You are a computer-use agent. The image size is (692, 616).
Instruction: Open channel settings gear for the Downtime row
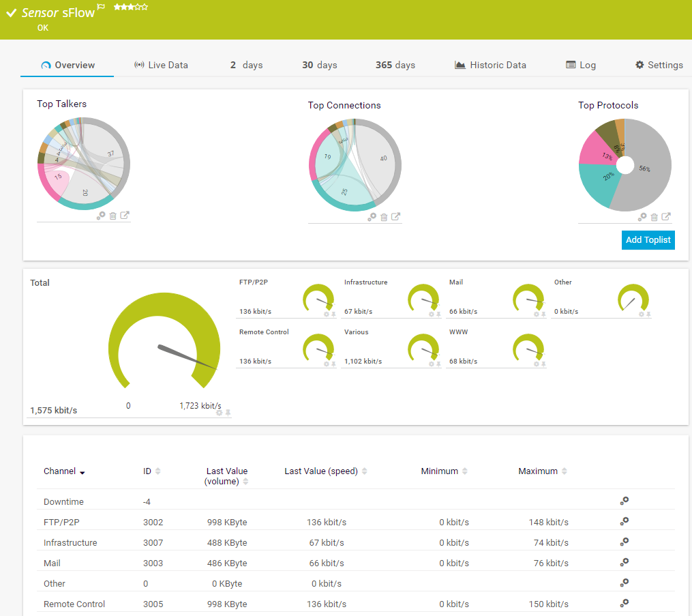point(624,501)
